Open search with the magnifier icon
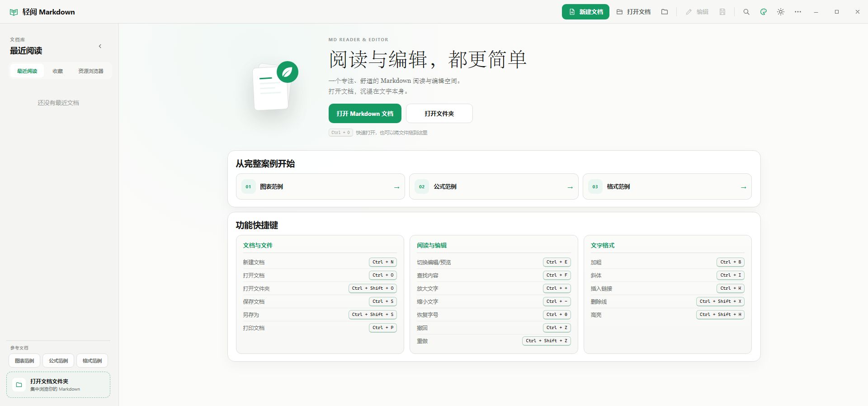The width and height of the screenshot is (868, 406). (746, 12)
